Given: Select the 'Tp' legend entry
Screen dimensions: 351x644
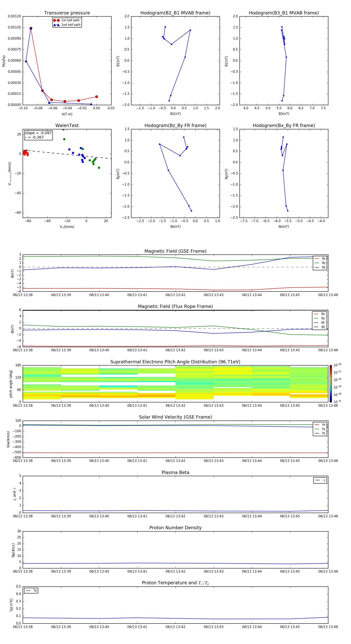Looking at the screenshot, I should (x=31, y=591).
